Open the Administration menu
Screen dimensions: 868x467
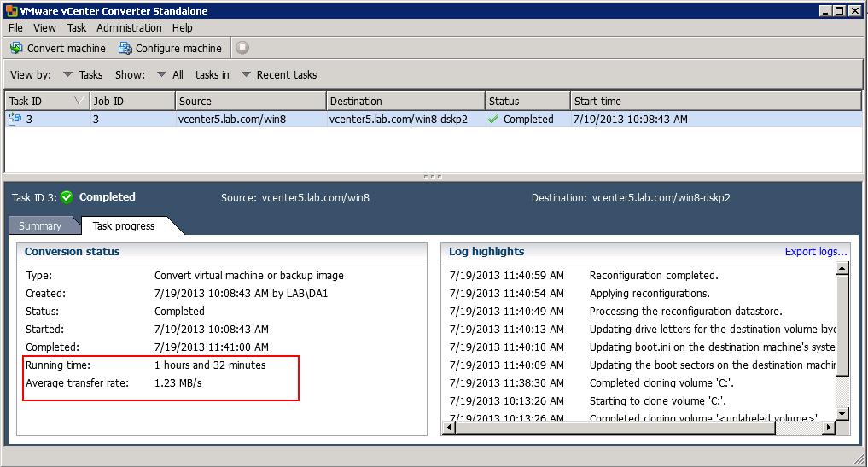[129, 27]
